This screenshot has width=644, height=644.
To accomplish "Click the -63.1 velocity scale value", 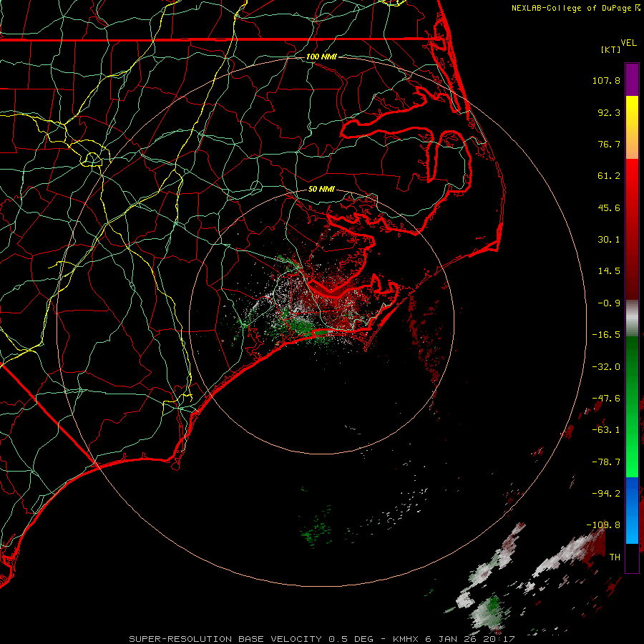I will coord(606,430).
